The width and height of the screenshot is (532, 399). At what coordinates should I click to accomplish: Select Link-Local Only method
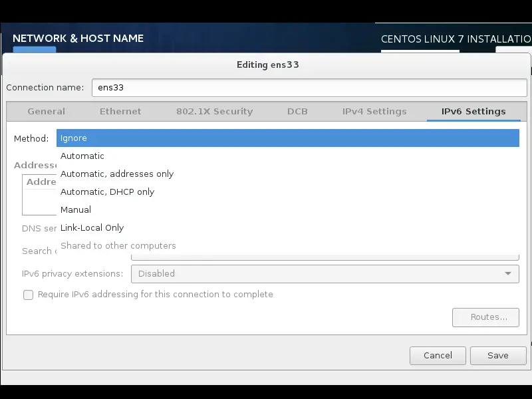click(288, 228)
